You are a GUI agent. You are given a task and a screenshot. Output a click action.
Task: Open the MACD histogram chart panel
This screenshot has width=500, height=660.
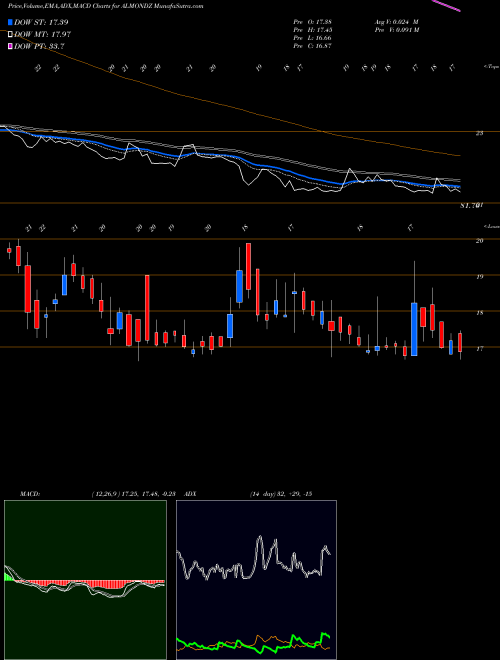85,580
